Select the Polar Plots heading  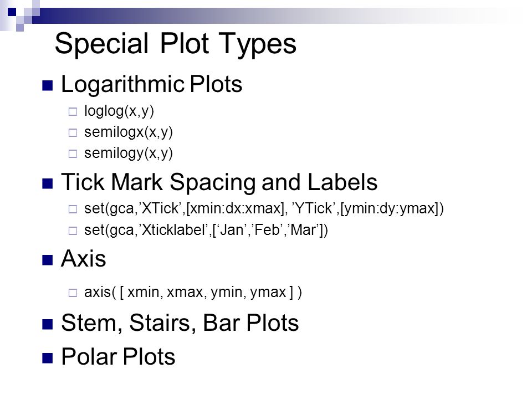click(118, 356)
